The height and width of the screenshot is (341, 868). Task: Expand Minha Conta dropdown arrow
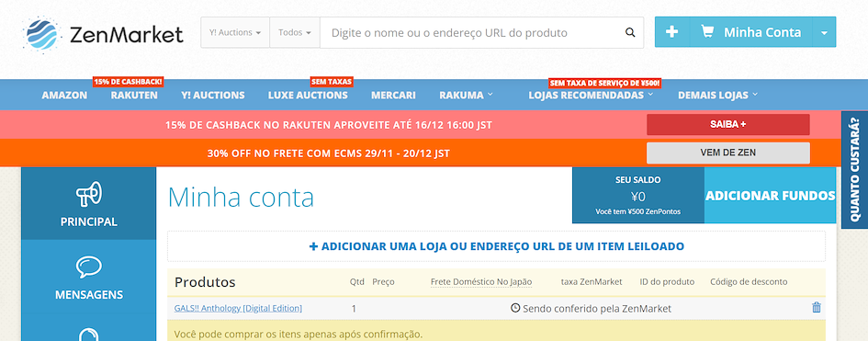click(x=824, y=33)
